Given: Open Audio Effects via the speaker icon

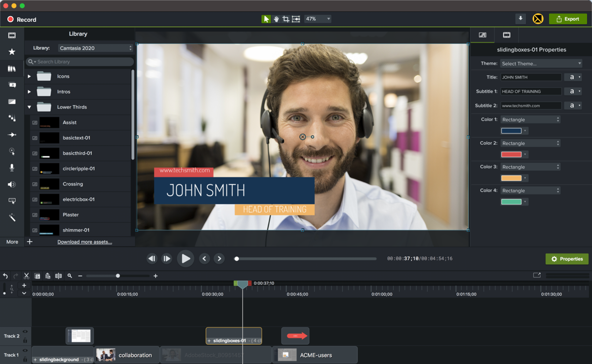Looking at the screenshot, I should tap(12, 184).
